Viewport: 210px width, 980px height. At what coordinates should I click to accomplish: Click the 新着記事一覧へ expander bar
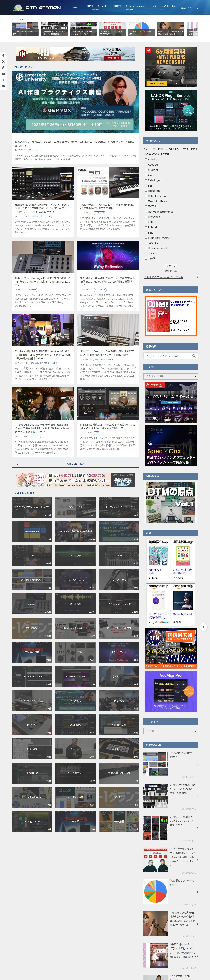click(75, 464)
